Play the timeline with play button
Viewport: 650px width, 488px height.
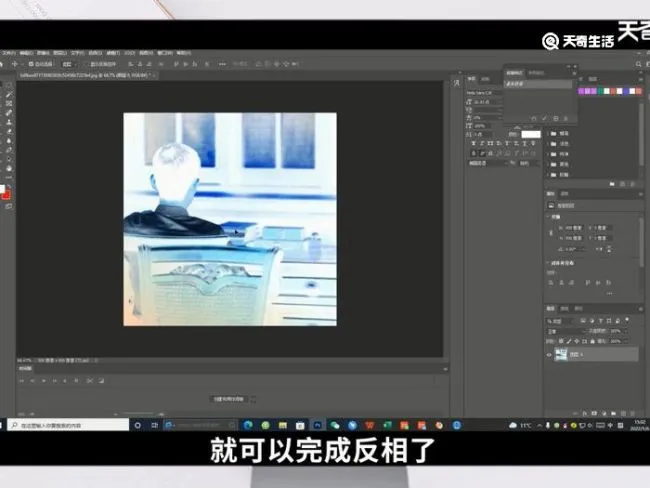(43, 381)
